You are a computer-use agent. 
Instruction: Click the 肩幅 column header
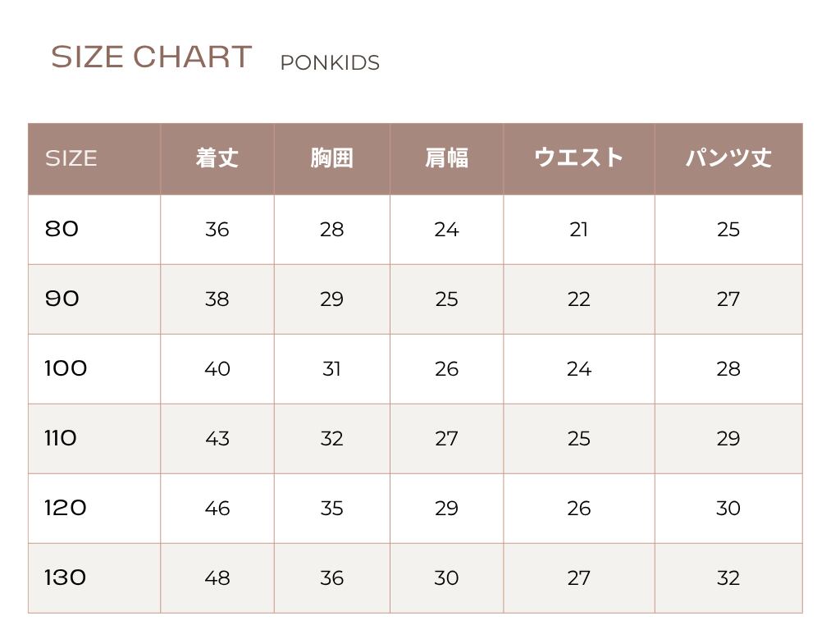446,158
